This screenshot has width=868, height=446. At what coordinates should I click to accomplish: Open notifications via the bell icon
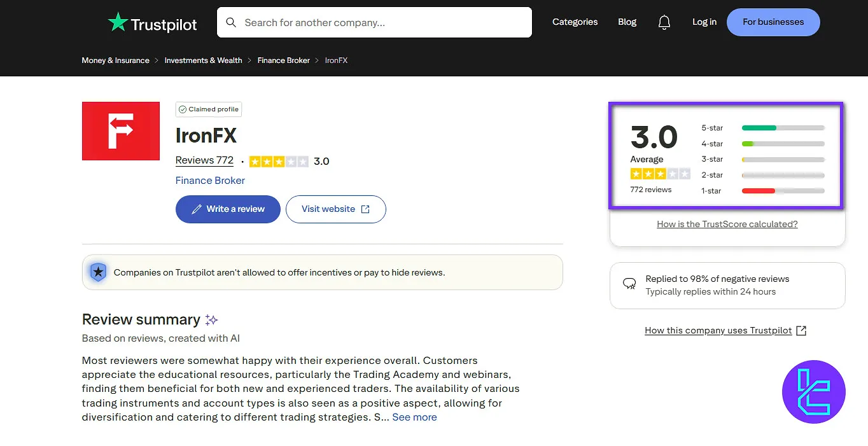coord(664,22)
